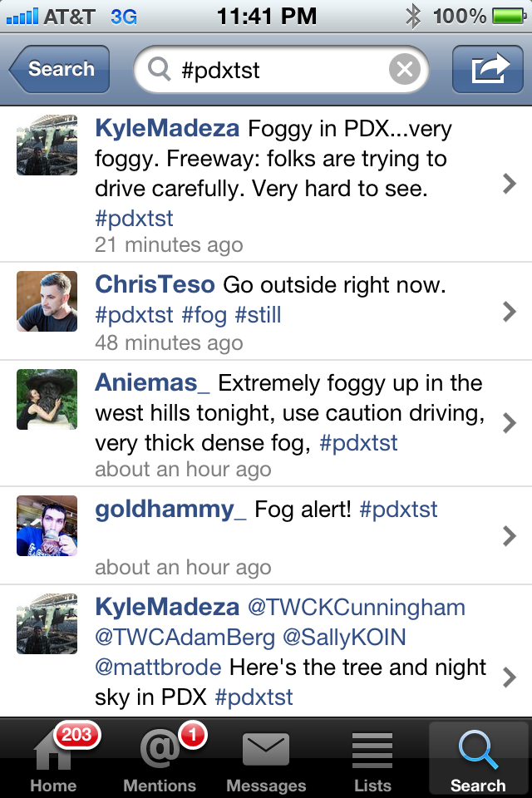Open the Lists tab
Image resolution: width=532 pixels, height=798 pixels.
(x=372, y=756)
